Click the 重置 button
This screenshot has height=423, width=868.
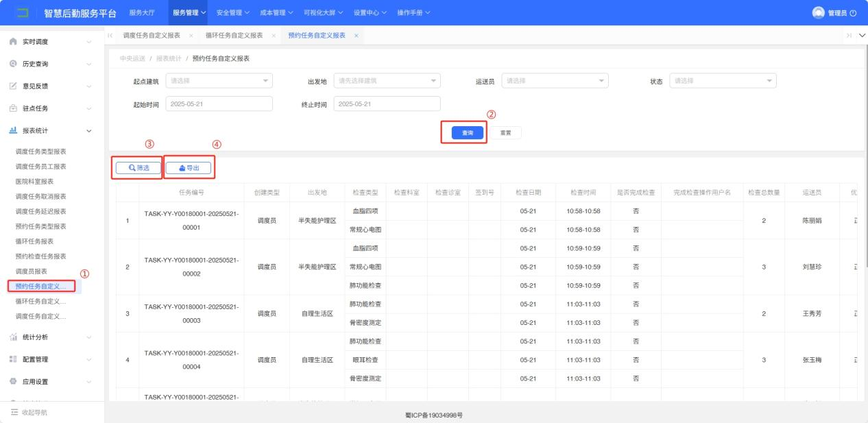click(505, 132)
